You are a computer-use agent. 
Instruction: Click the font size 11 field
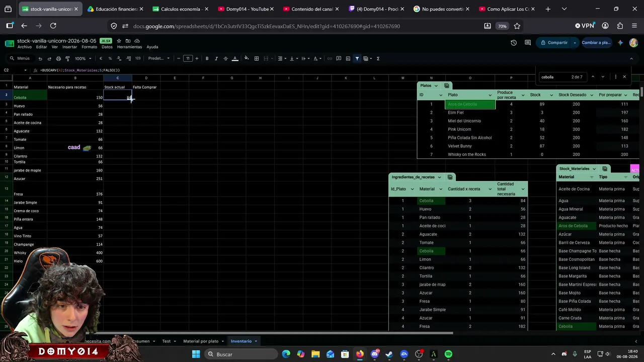coord(188,58)
